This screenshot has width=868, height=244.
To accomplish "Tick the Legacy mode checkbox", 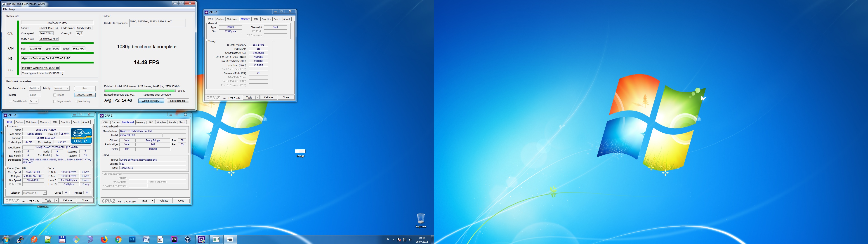I will [54, 101].
